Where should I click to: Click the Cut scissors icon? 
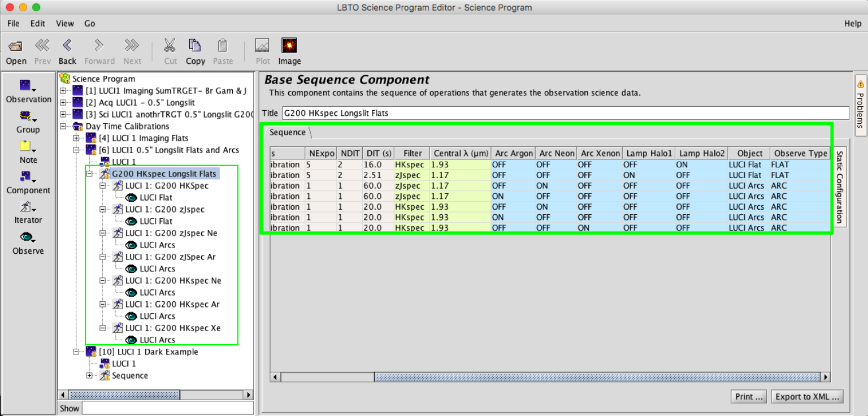click(170, 45)
